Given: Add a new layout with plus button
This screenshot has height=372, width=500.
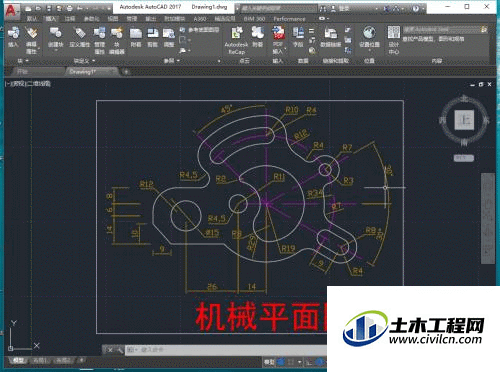Looking at the screenshot, I should [x=81, y=360].
